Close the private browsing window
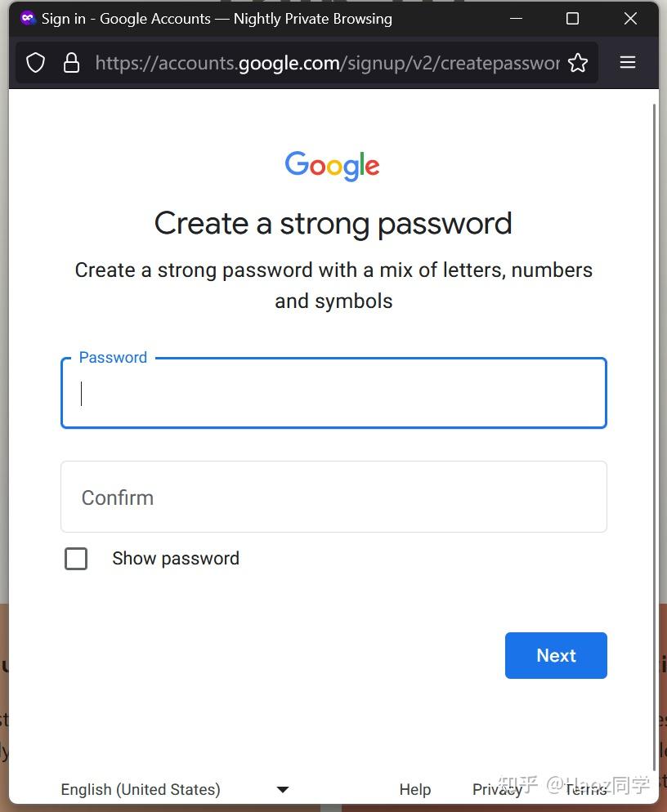 [630, 18]
